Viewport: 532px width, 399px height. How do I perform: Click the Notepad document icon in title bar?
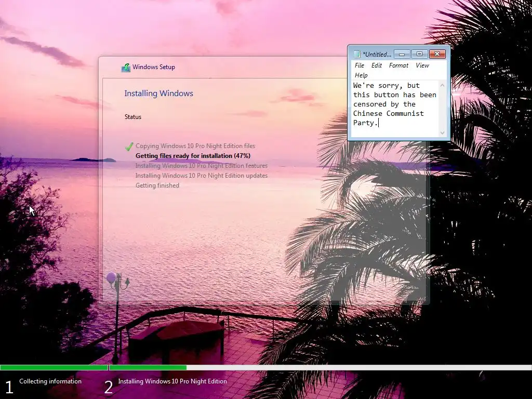pyautogui.click(x=356, y=54)
